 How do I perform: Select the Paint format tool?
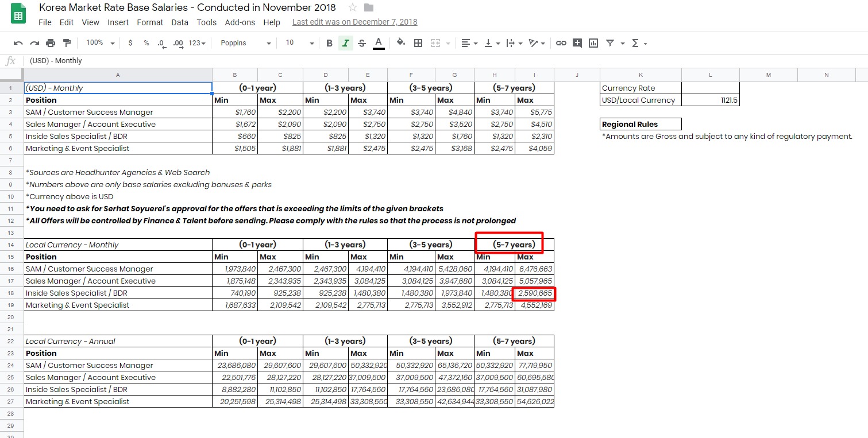[x=67, y=43]
